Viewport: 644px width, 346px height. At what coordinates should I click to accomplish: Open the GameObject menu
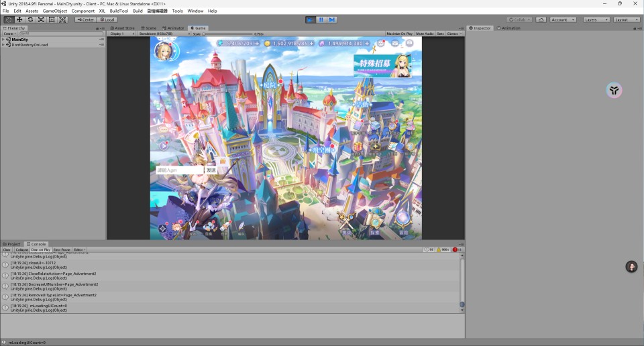pos(55,11)
